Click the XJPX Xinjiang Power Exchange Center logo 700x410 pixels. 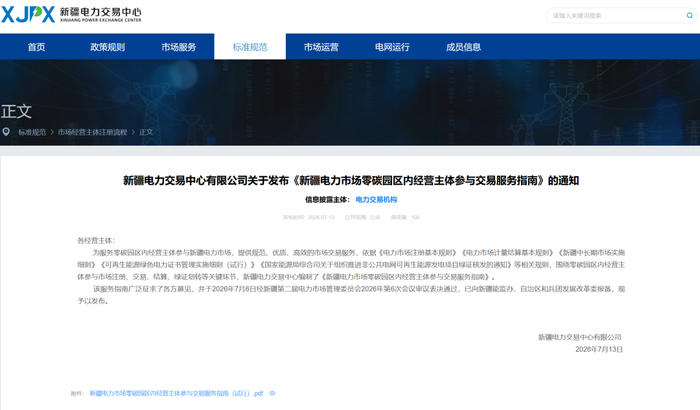click(71, 14)
